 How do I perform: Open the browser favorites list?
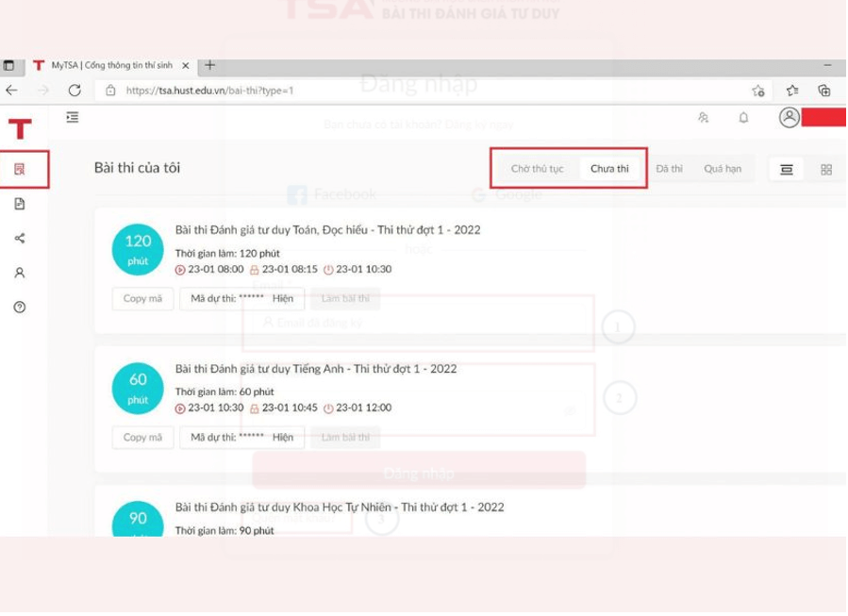tap(792, 91)
